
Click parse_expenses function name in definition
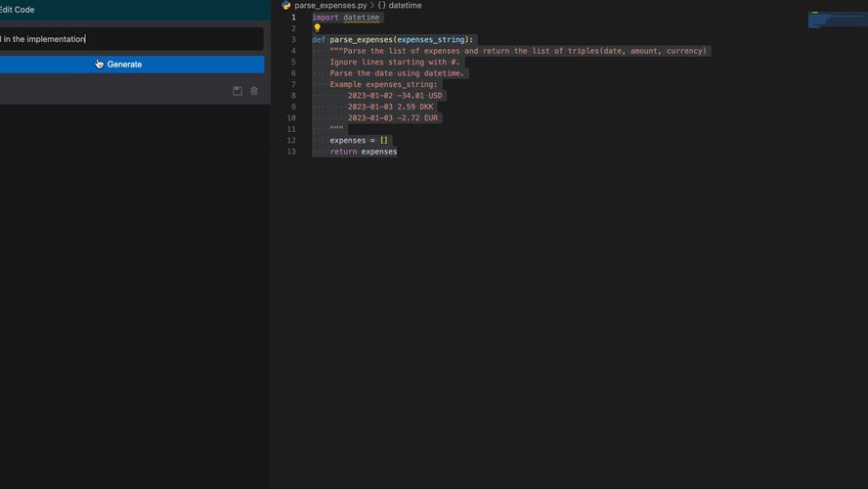click(360, 40)
